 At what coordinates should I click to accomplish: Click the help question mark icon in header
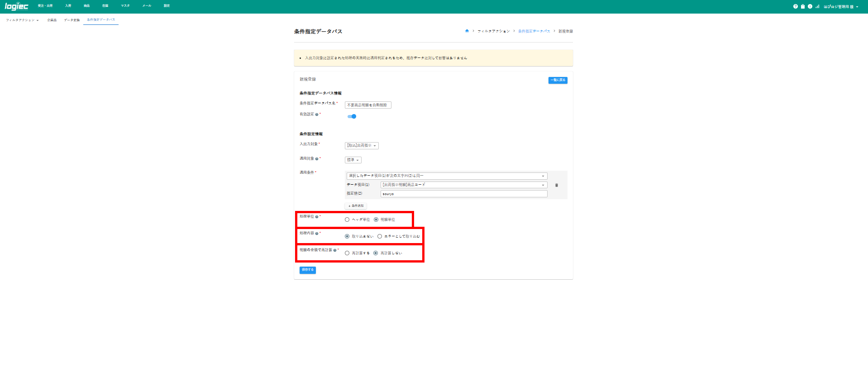tap(795, 6)
